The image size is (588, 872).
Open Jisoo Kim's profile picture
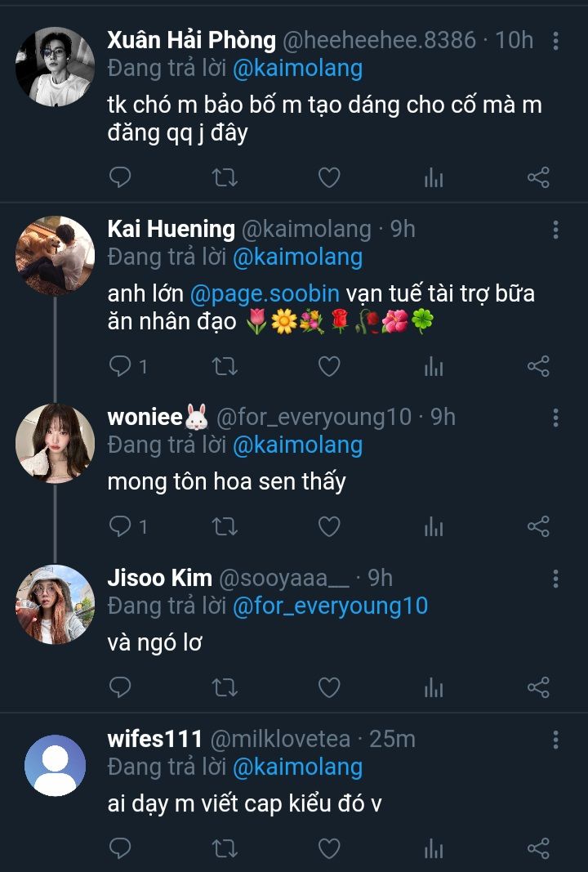coord(56,604)
